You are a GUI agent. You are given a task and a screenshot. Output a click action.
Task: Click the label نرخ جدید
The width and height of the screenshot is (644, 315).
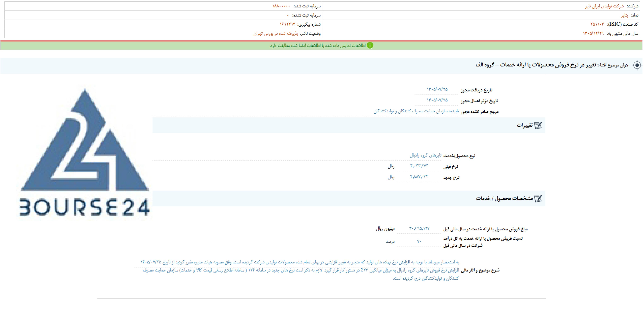(x=452, y=178)
